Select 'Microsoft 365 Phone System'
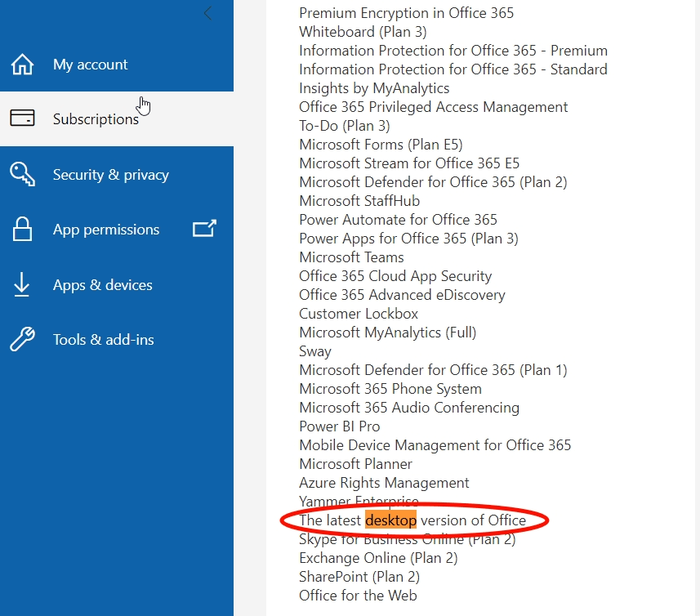Screen dimensions: 700x616 click(x=390, y=389)
